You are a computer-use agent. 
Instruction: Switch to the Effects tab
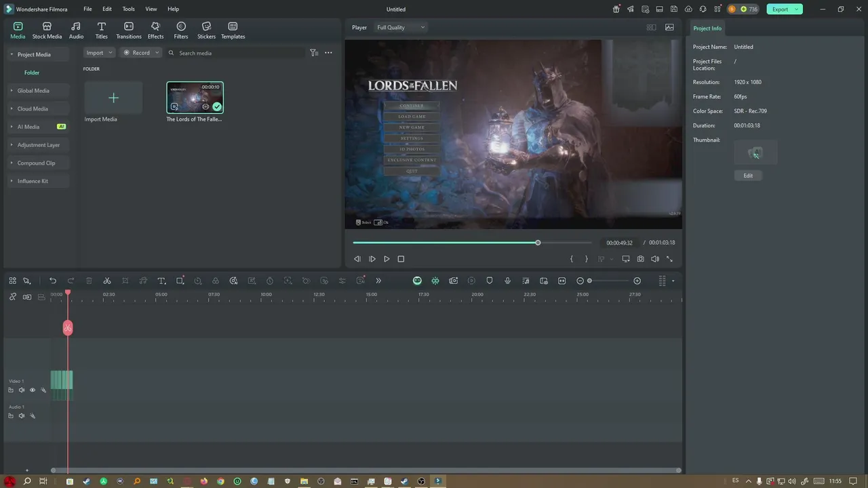pos(155,30)
